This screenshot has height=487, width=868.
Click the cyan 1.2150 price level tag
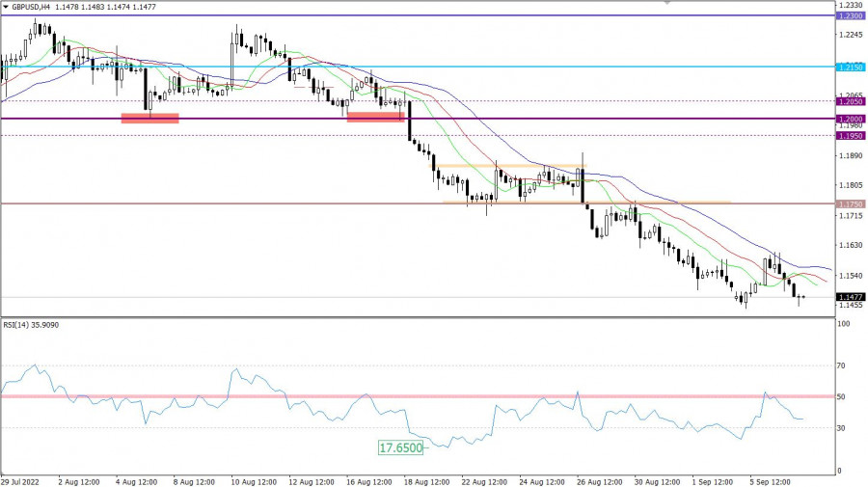click(x=850, y=68)
